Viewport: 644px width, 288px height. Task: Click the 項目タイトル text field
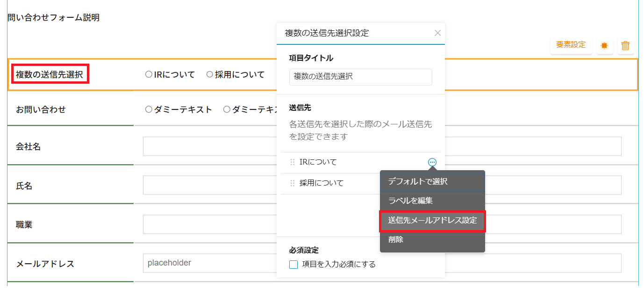(360, 77)
